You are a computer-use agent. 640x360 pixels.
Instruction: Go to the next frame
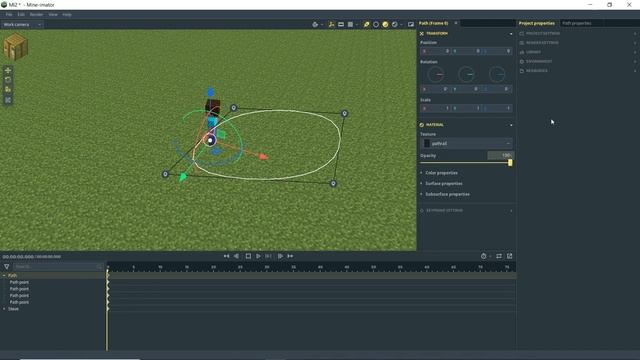pos(280,256)
